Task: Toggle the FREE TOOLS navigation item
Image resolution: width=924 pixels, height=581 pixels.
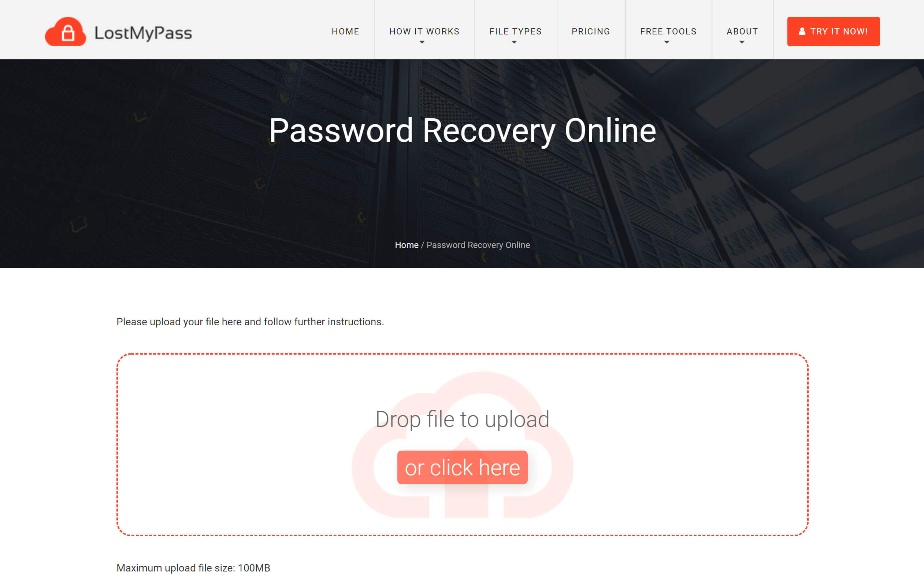Action: 668,32
